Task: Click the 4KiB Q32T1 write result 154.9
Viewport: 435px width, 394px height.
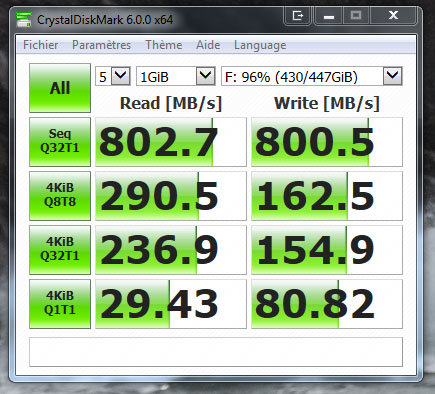Action: [x=327, y=250]
